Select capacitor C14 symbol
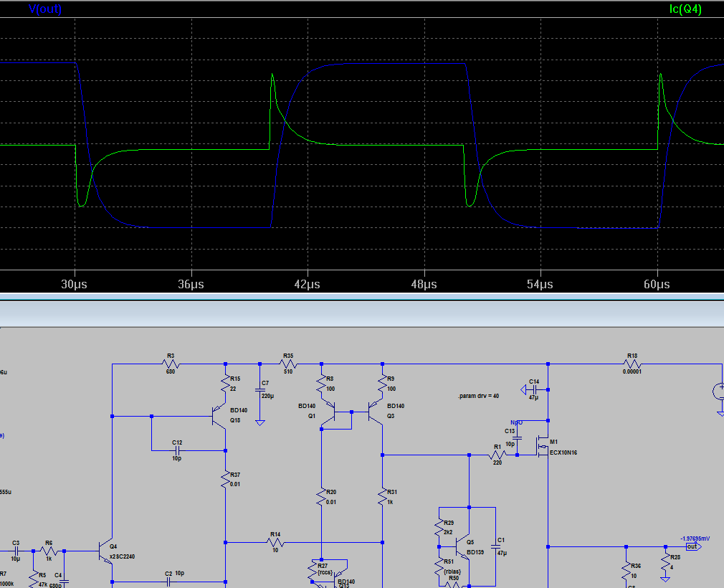The width and height of the screenshot is (724, 588). (x=535, y=390)
